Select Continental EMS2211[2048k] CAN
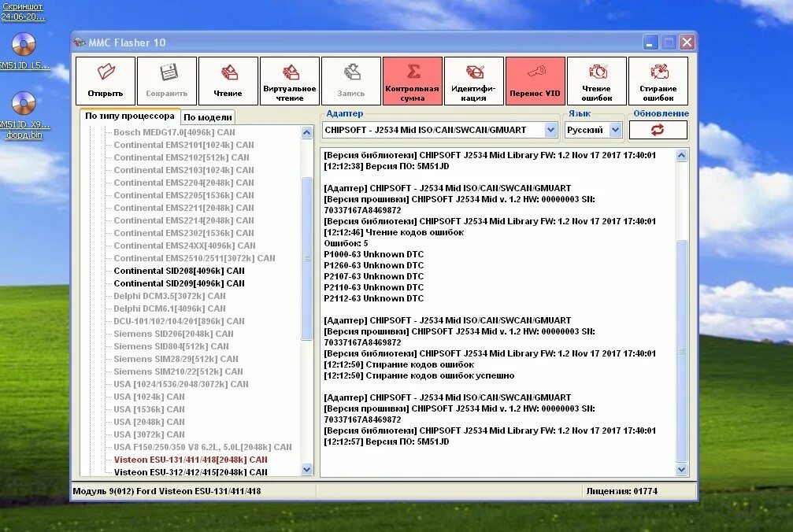This screenshot has height=532, width=793. (183, 208)
